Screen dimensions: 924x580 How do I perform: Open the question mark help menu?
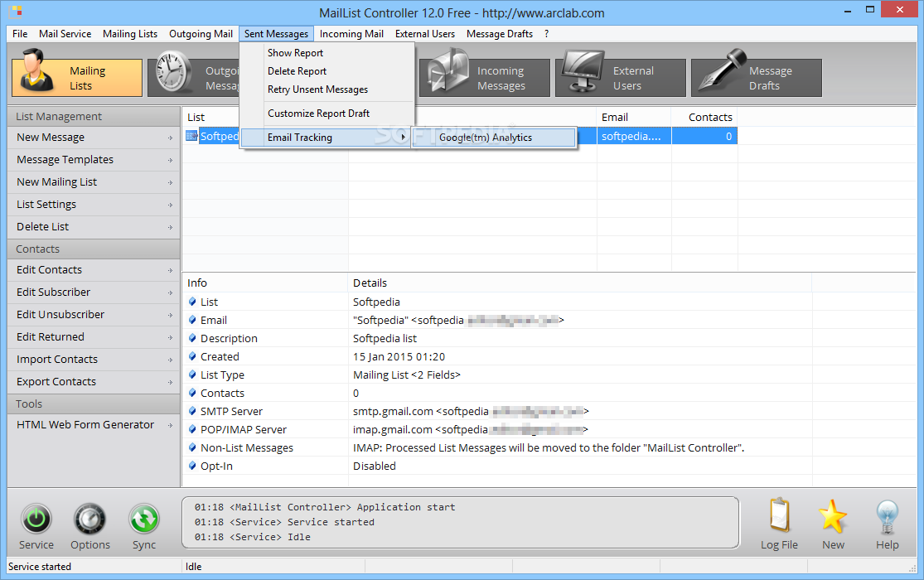pyautogui.click(x=547, y=34)
